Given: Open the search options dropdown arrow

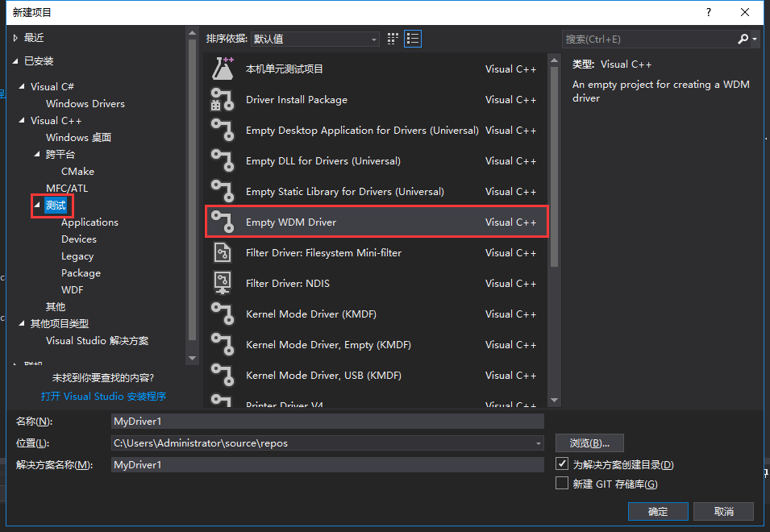Looking at the screenshot, I should tap(755, 39).
